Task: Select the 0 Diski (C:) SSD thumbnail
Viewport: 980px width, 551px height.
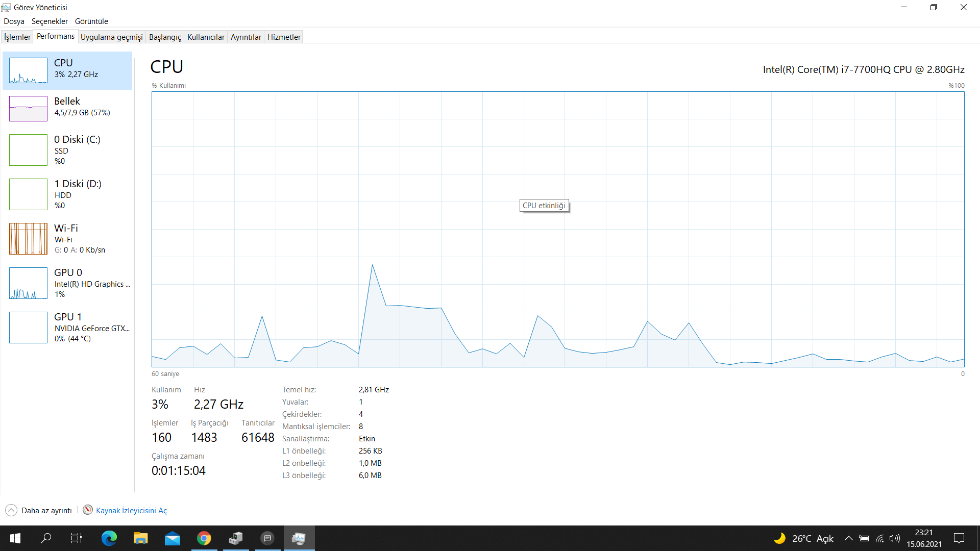Action: point(28,150)
